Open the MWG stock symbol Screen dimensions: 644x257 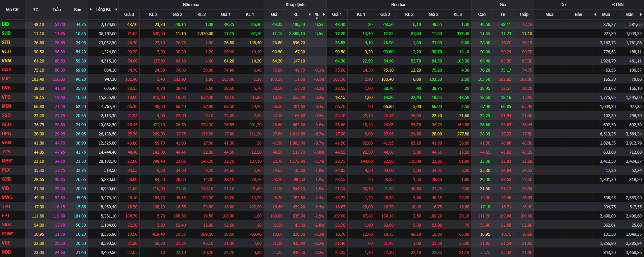(x=7, y=198)
